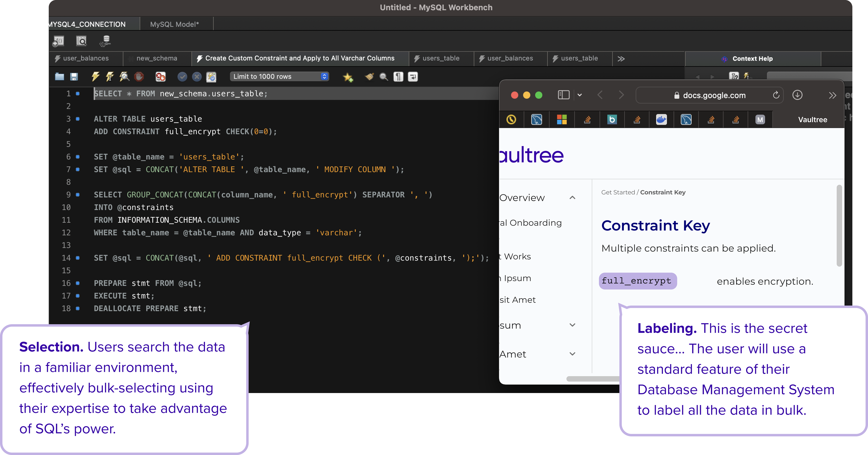Show more query tabs with the double chevron
This screenshot has height=455, width=868.
pos(621,59)
